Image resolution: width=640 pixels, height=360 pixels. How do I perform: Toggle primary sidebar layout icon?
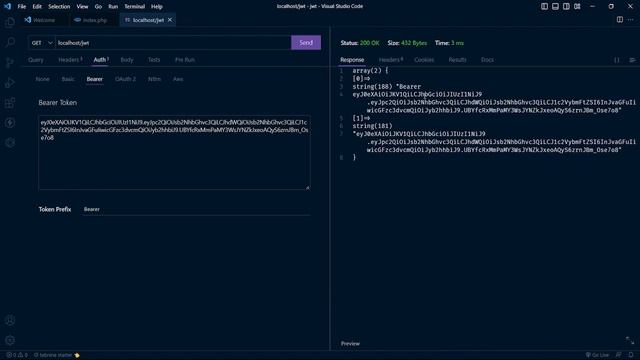pos(544,7)
